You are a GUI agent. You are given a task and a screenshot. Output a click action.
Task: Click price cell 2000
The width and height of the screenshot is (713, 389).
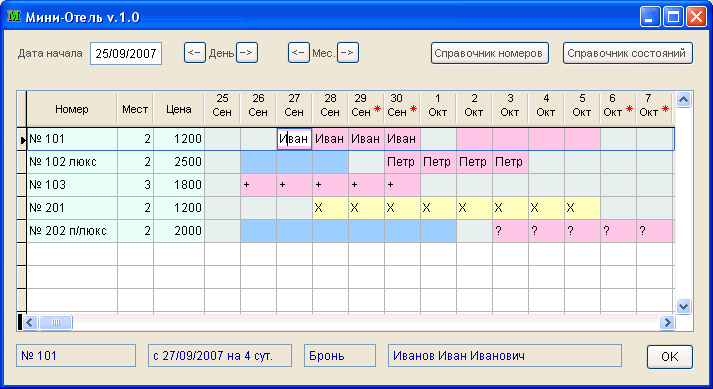pos(179,231)
